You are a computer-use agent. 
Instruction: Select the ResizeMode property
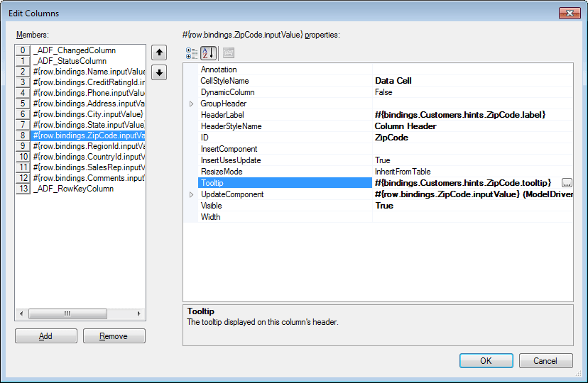[x=285, y=172]
